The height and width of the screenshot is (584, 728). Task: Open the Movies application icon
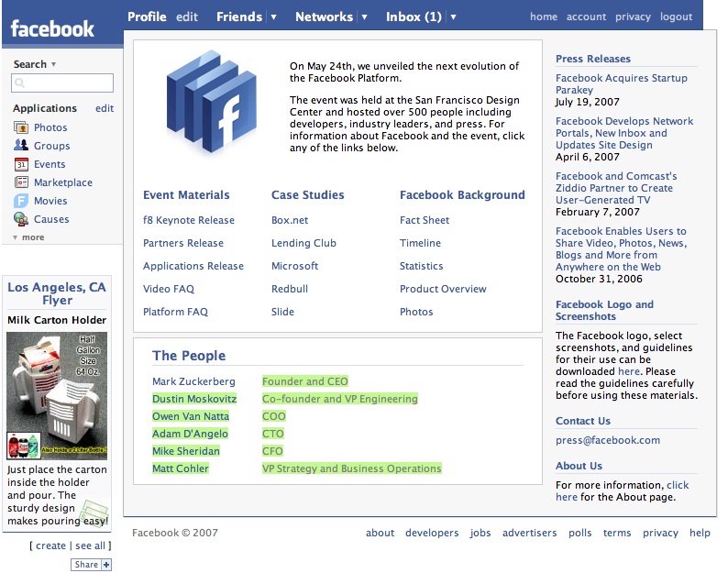click(21, 201)
